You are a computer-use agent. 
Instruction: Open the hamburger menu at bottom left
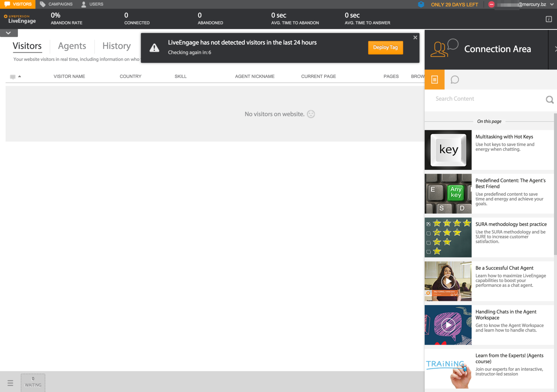tap(10, 383)
